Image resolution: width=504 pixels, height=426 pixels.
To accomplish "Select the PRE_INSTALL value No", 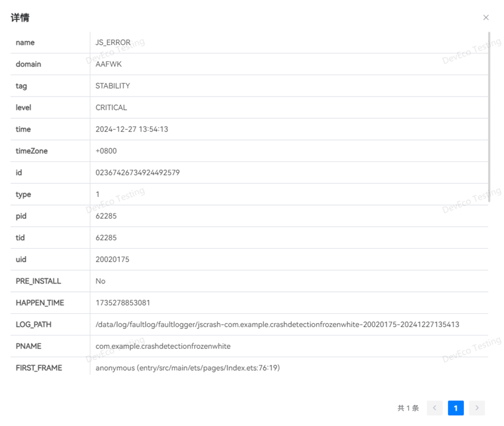I will (x=100, y=281).
